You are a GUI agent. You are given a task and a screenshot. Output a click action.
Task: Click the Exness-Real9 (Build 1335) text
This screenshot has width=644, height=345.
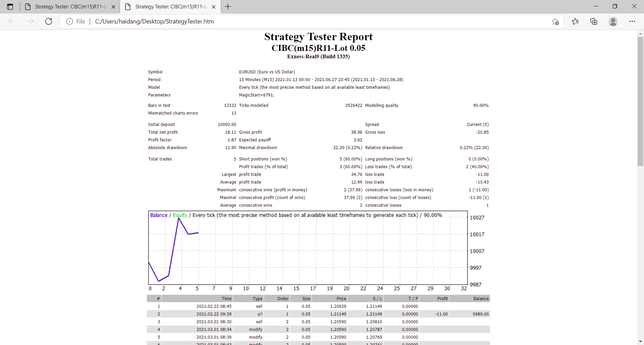pyautogui.click(x=318, y=57)
